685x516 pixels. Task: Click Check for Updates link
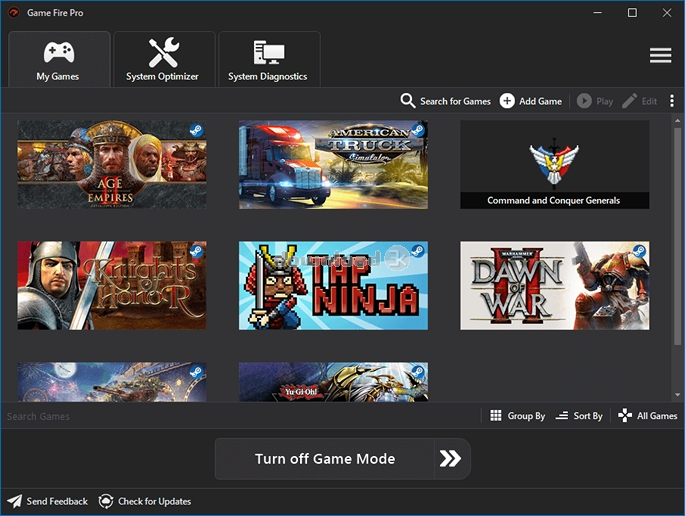coord(145,501)
